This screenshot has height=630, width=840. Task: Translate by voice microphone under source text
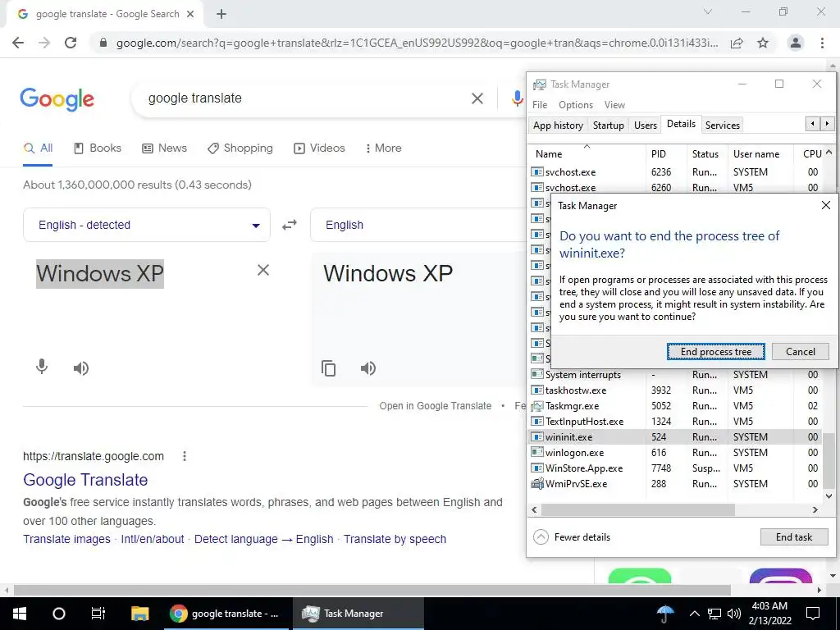[42, 367]
